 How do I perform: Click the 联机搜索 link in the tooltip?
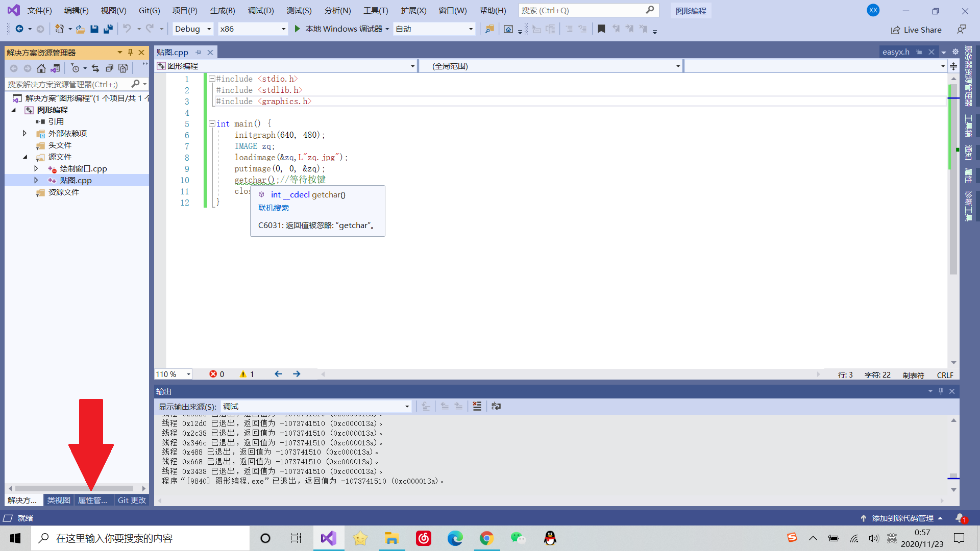point(273,208)
